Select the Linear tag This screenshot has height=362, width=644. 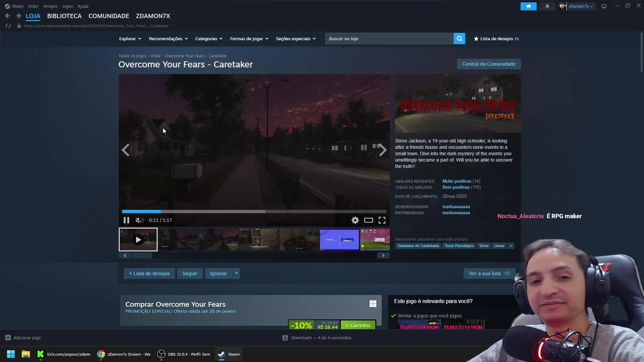point(499,246)
